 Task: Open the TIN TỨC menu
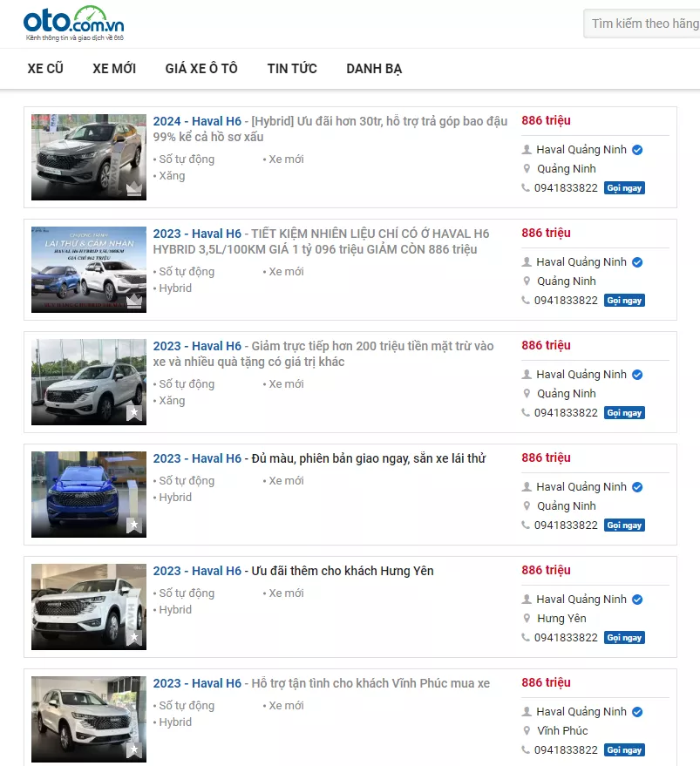[x=292, y=68]
